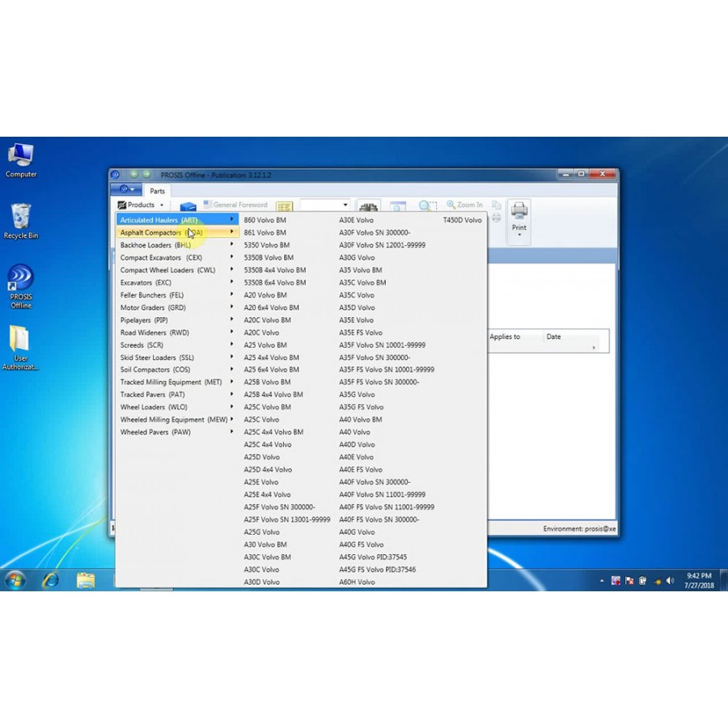Choose A30G Volvo model
The height and width of the screenshot is (728, 728).
tap(357, 257)
